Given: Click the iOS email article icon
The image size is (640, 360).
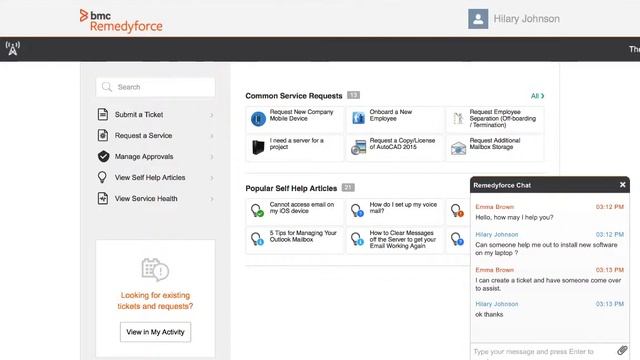Looking at the screenshot, I should (x=257, y=211).
